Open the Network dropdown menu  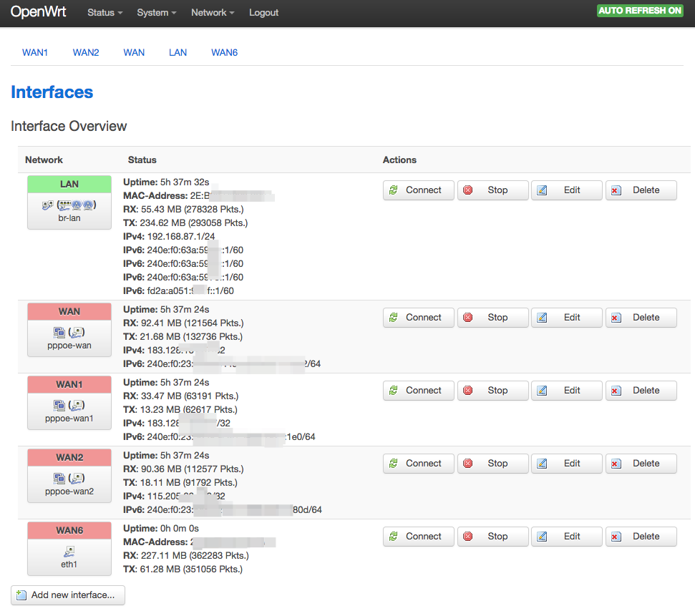click(x=213, y=13)
